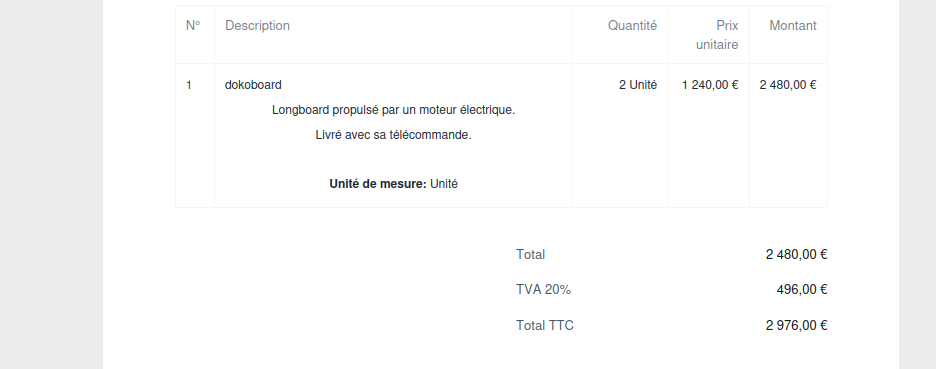Click the 1 240,00 € unit price
The image size is (936, 369).
click(x=710, y=85)
